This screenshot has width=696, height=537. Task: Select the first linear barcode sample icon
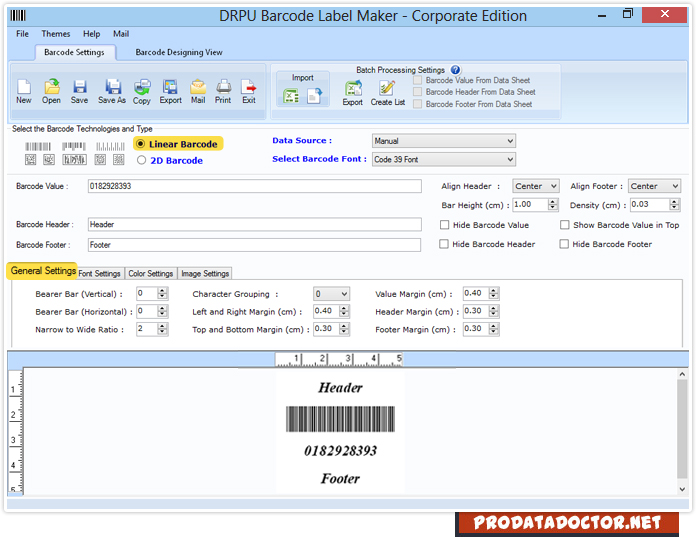click(38, 146)
